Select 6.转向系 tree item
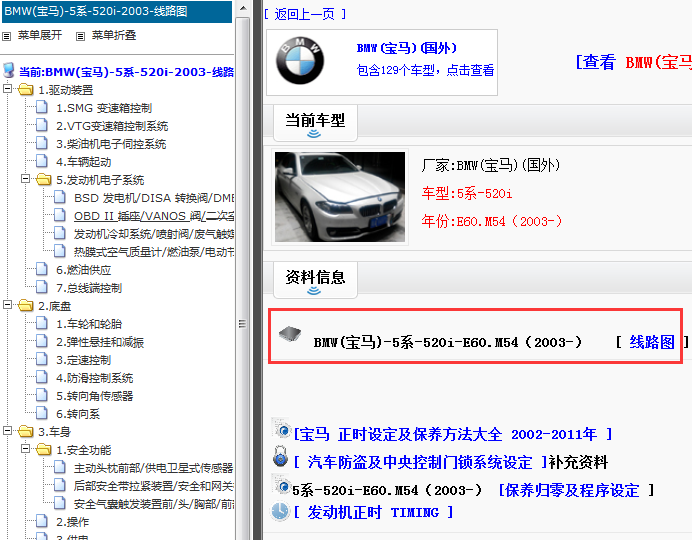 78,414
